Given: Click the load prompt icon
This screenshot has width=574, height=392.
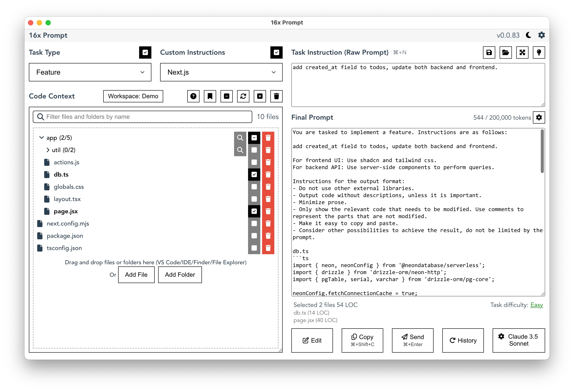Looking at the screenshot, I should [x=506, y=52].
